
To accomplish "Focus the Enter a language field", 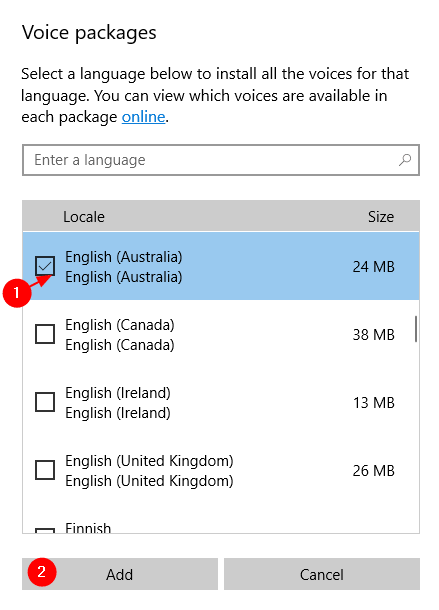I will [x=221, y=160].
